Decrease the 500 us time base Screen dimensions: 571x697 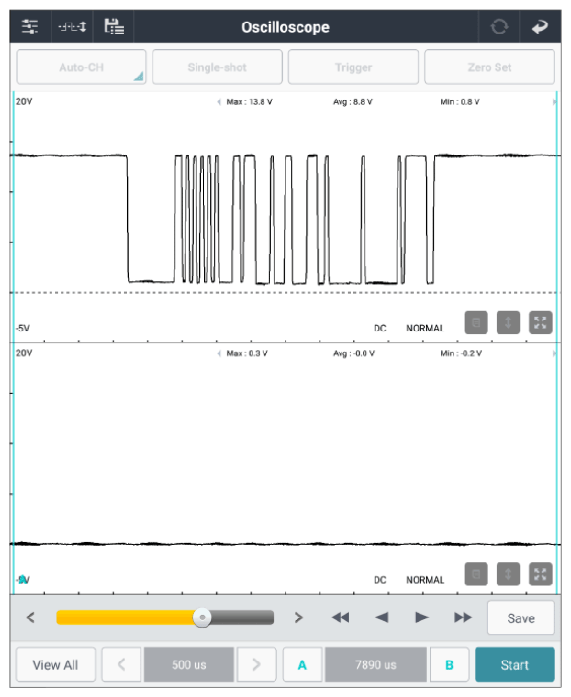[121, 665]
